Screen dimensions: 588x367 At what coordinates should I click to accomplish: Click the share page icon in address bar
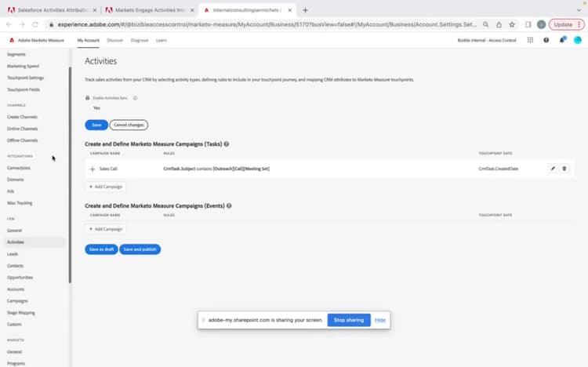coord(499,24)
